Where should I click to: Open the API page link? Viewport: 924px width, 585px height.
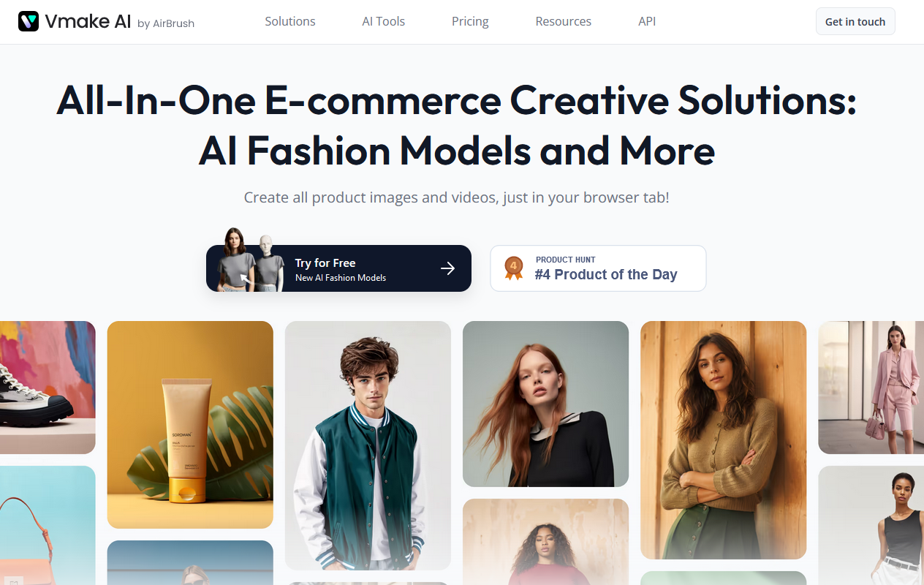pyautogui.click(x=647, y=21)
